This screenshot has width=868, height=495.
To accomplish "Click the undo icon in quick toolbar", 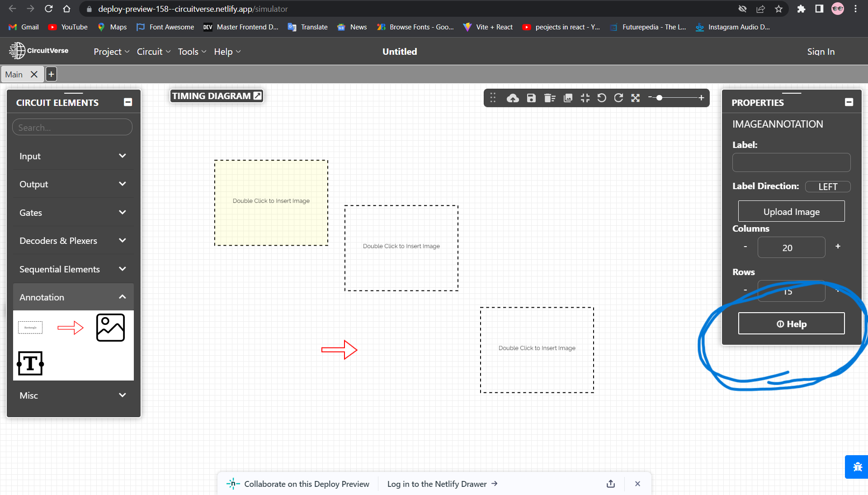I will (602, 98).
